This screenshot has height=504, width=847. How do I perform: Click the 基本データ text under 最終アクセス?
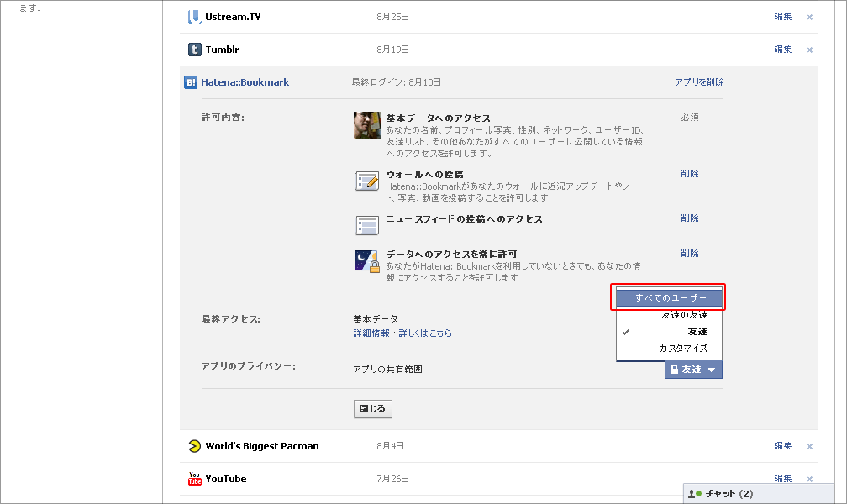tap(376, 319)
